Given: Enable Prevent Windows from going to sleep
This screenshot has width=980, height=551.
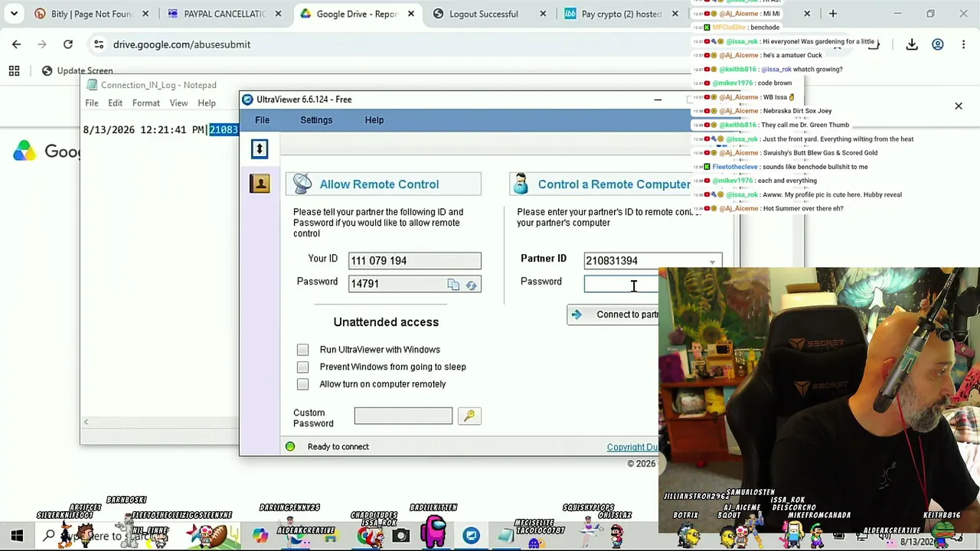Looking at the screenshot, I should 302,367.
